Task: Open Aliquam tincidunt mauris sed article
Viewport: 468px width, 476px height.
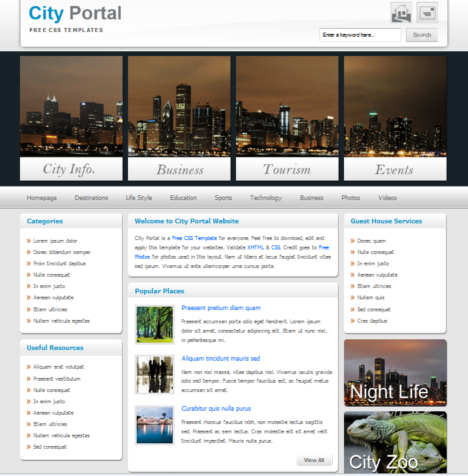Action: 221,359
